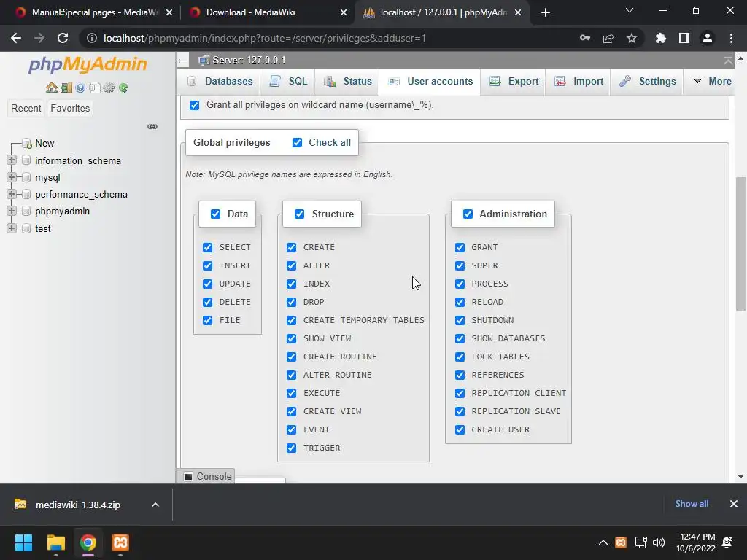Screen dimensions: 747x560
Task: Toggle the Check all global privileges checkbox
Action: click(x=298, y=142)
